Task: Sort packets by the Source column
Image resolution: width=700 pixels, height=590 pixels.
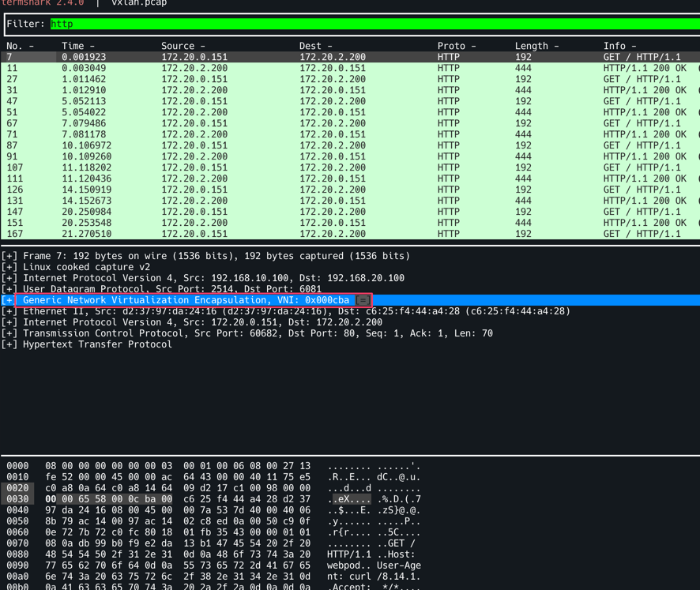Action: (x=183, y=47)
